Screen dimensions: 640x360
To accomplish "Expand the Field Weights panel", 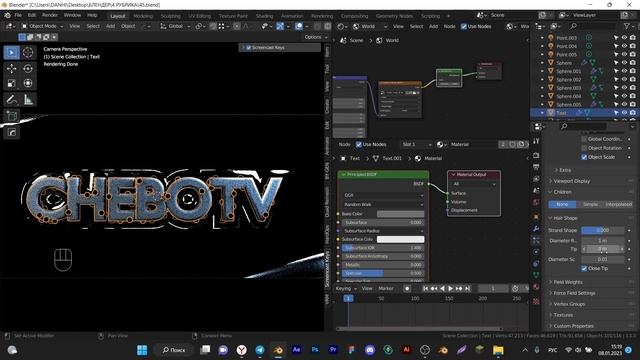I will pyautogui.click(x=567, y=282).
